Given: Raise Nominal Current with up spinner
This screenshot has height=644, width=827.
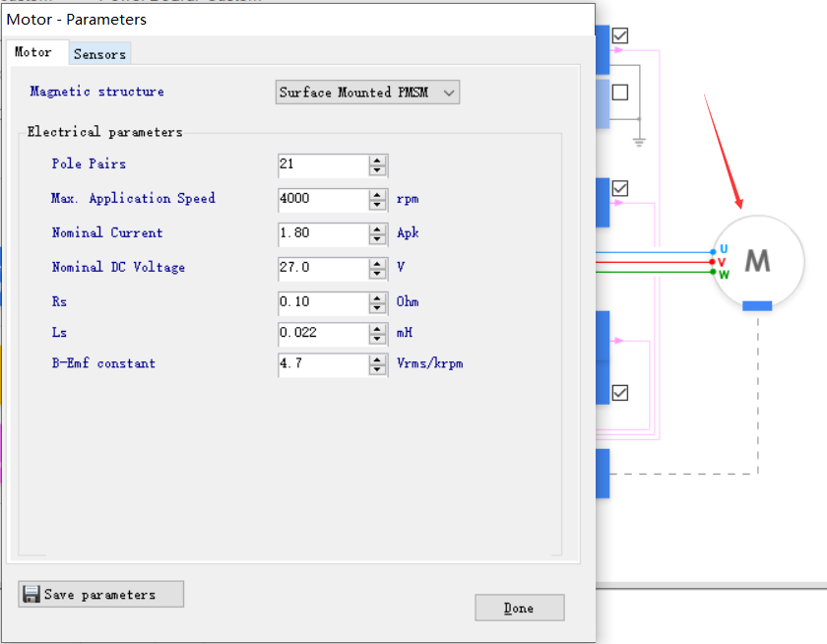Looking at the screenshot, I should (377, 228).
